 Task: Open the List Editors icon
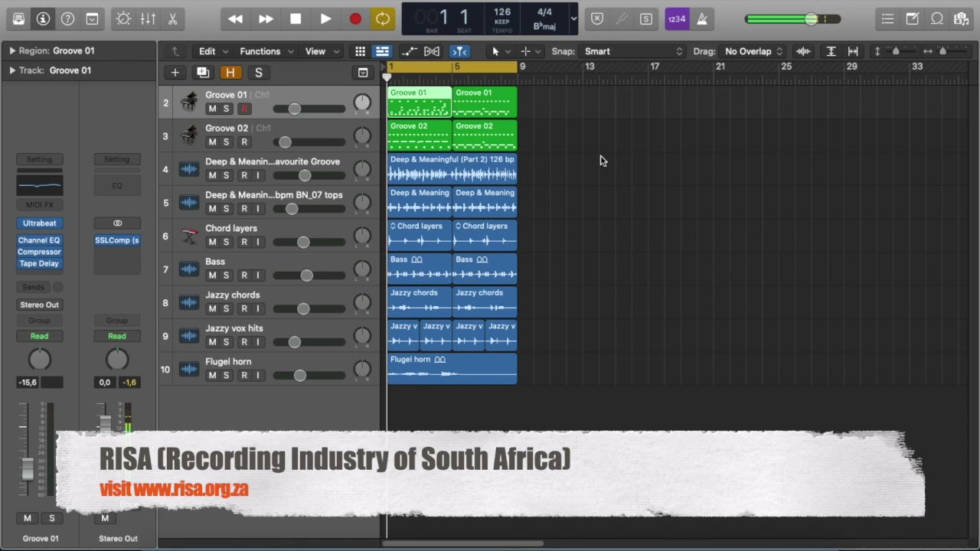pos(887,19)
